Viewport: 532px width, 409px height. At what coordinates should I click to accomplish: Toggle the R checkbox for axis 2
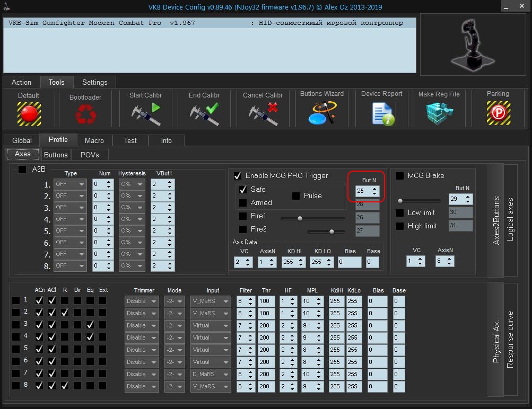(x=65, y=313)
